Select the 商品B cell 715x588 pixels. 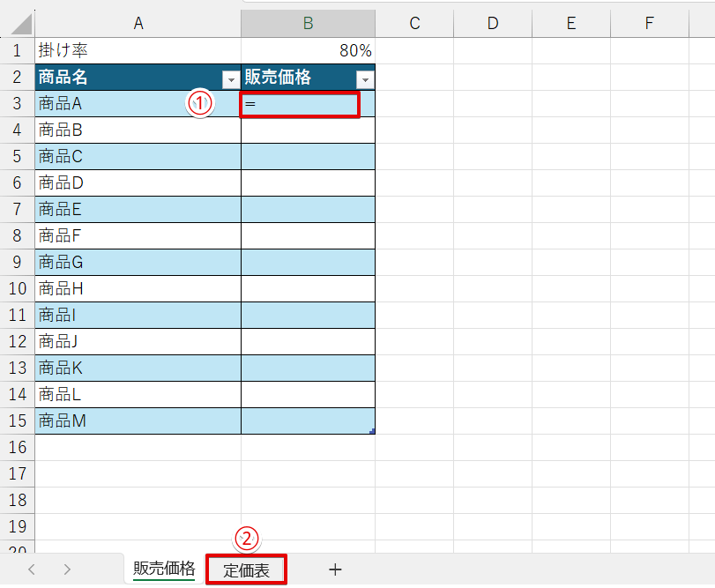(138, 130)
